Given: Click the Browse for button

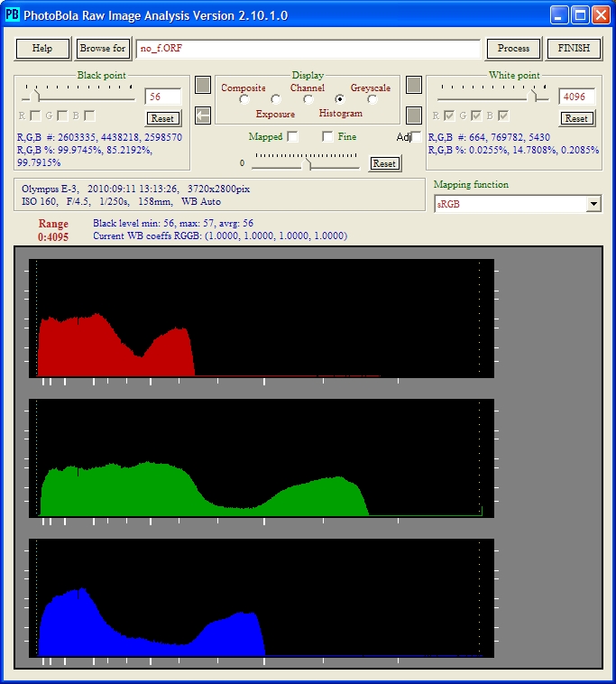Looking at the screenshot, I should [103, 49].
